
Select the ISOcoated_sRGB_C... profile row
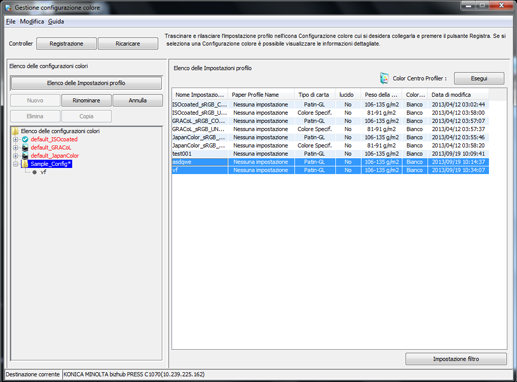pos(330,105)
